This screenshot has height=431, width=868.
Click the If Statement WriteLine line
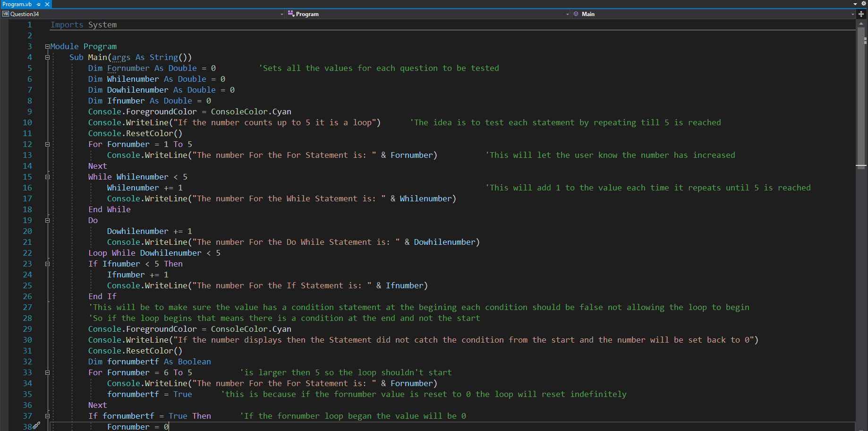tap(267, 285)
